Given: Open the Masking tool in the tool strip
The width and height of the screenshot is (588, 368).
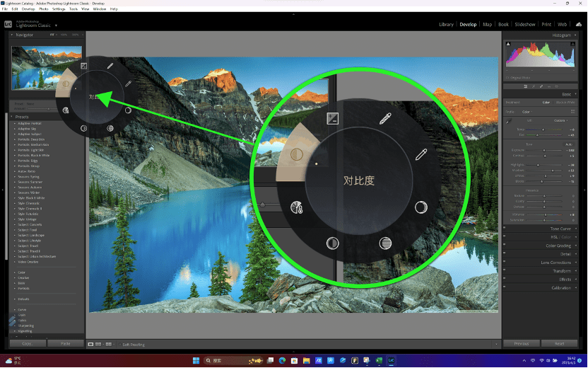Looking at the screenshot, I should pos(556,86).
